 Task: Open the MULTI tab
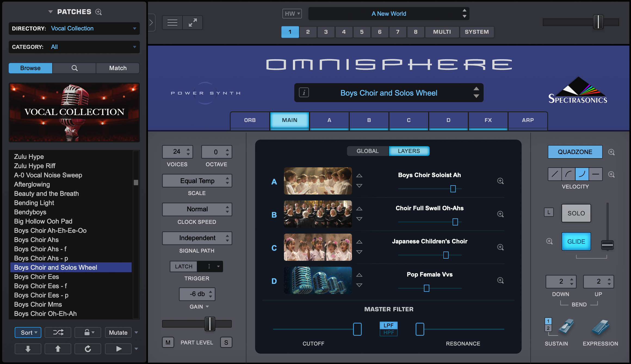(x=442, y=32)
